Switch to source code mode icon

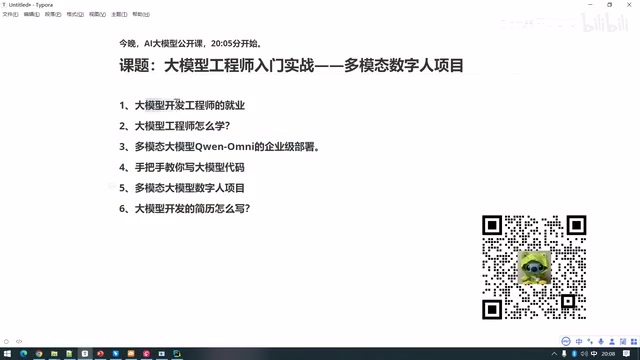point(19,342)
